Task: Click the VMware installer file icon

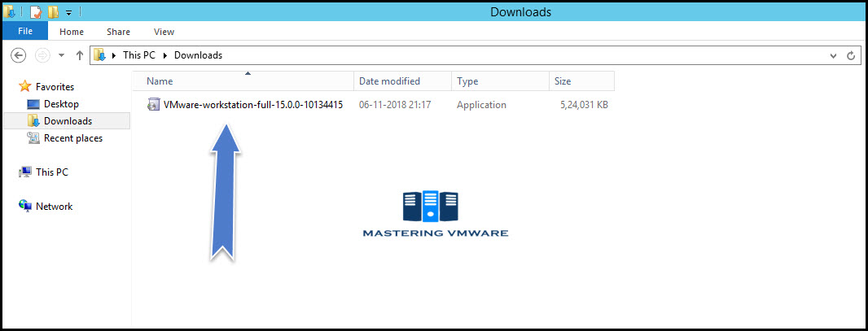Action: [x=153, y=104]
